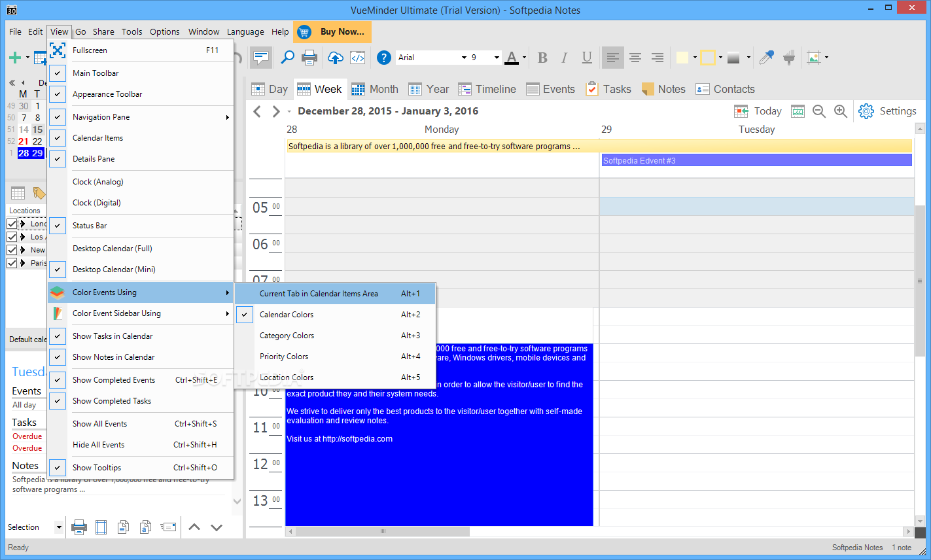The height and width of the screenshot is (560, 931).
Task: Click the background fill color swatch
Action: pos(682,58)
